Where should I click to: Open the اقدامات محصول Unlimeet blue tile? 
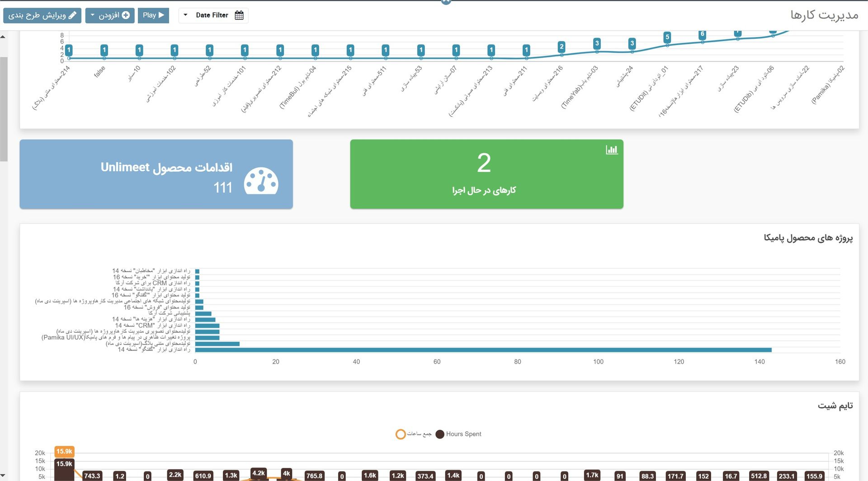tap(156, 174)
